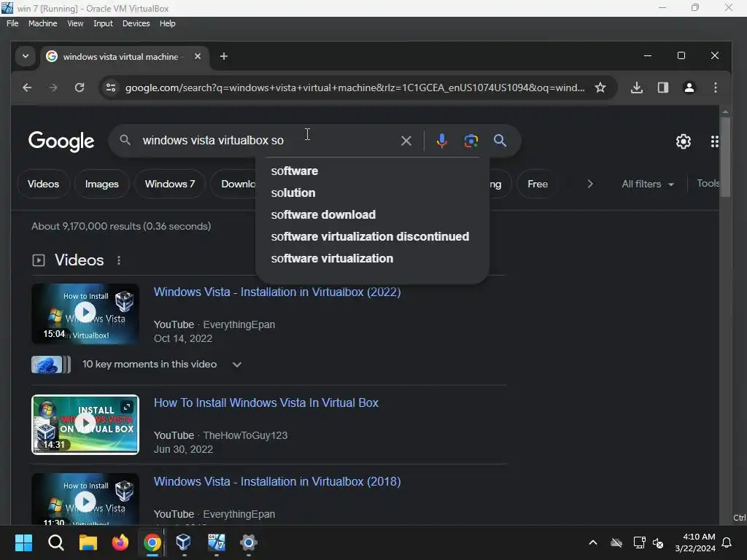Open Google quick settings gear

click(683, 141)
